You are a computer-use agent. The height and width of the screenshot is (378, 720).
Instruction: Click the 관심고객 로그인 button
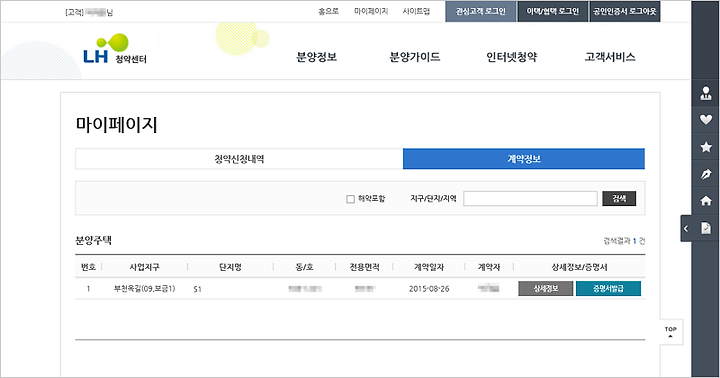click(480, 11)
